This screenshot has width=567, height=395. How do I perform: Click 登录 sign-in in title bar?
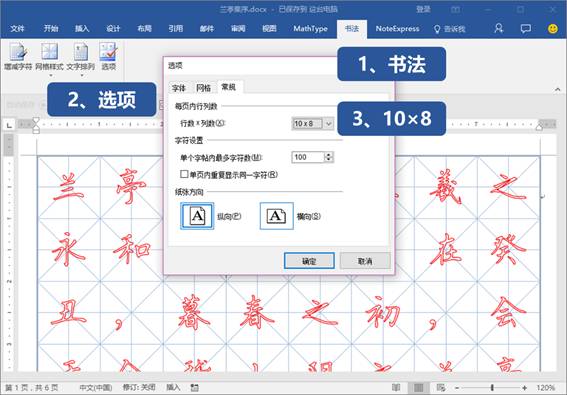(x=423, y=9)
